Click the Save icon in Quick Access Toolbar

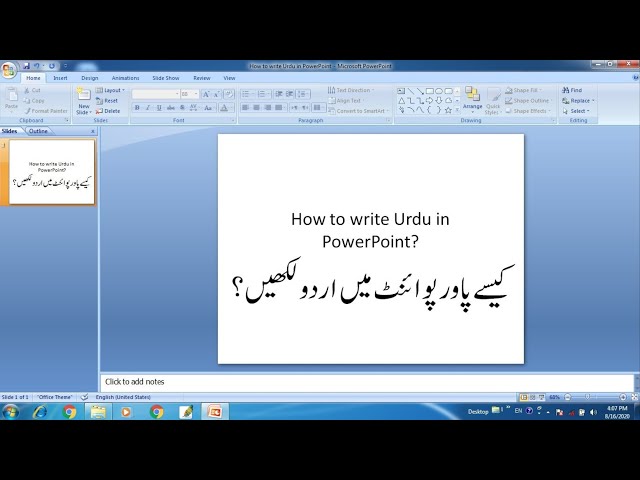point(27,66)
